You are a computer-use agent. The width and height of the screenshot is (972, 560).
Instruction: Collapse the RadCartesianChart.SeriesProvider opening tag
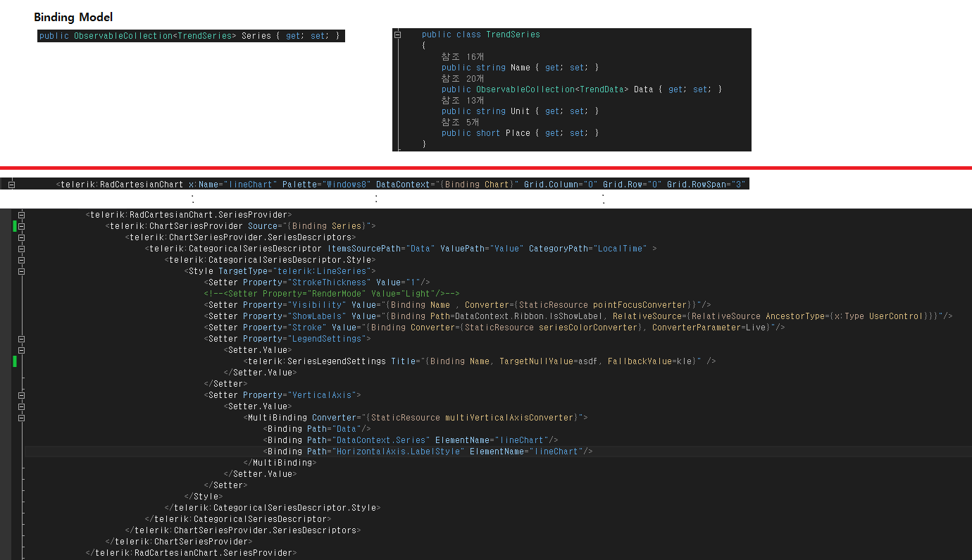pyautogui.click(x=22, y=215)
